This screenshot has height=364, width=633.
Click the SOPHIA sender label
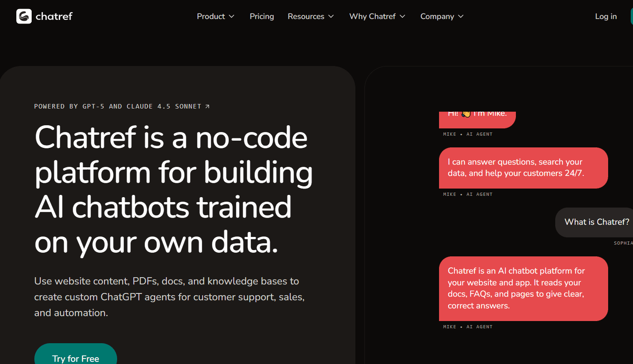(623, 243)
